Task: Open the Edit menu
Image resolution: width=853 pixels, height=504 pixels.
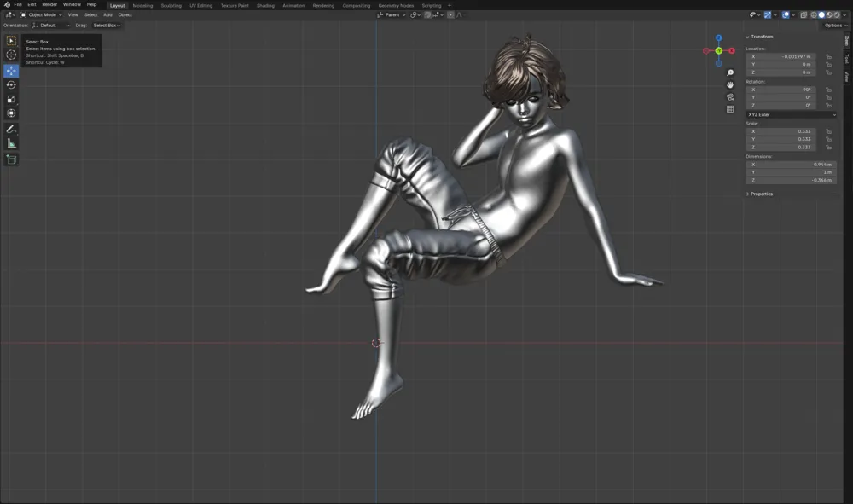Action: [32, 4]
